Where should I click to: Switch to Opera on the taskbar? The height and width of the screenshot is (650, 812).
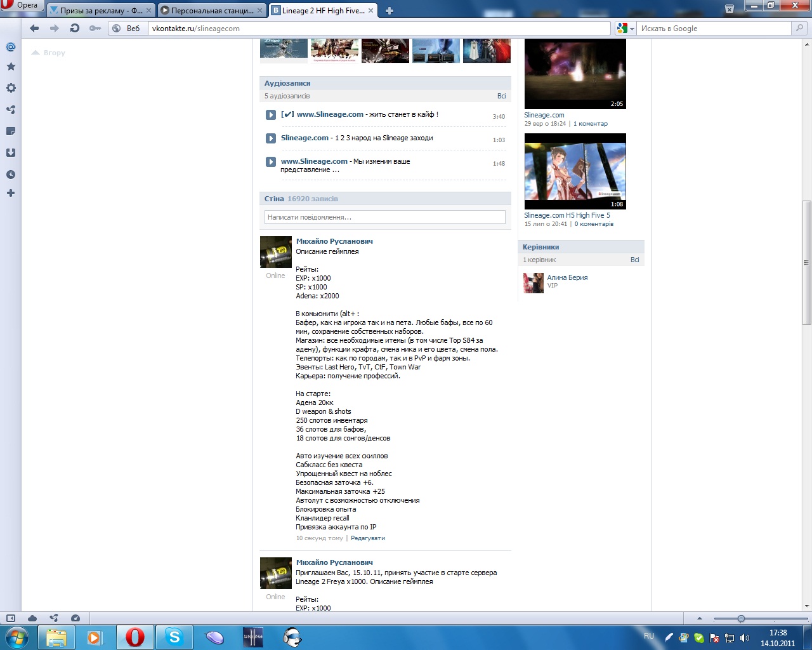point(134,637)
